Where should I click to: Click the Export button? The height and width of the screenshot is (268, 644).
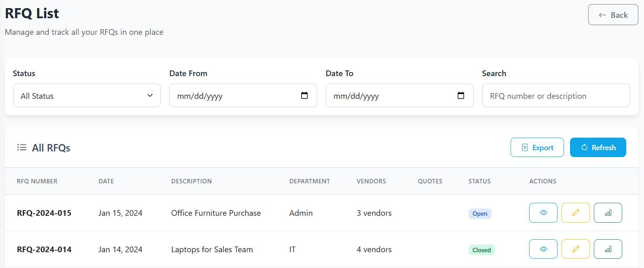tap(537, 147)
